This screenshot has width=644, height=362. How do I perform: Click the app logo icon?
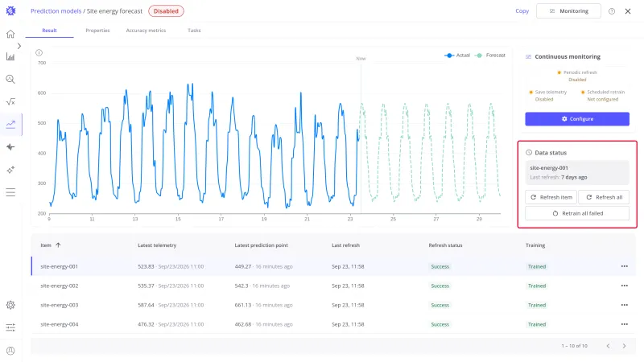[x=10, y=11]
